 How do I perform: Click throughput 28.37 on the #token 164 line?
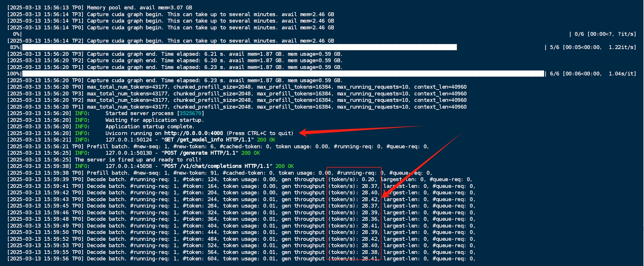click(369, 186)
